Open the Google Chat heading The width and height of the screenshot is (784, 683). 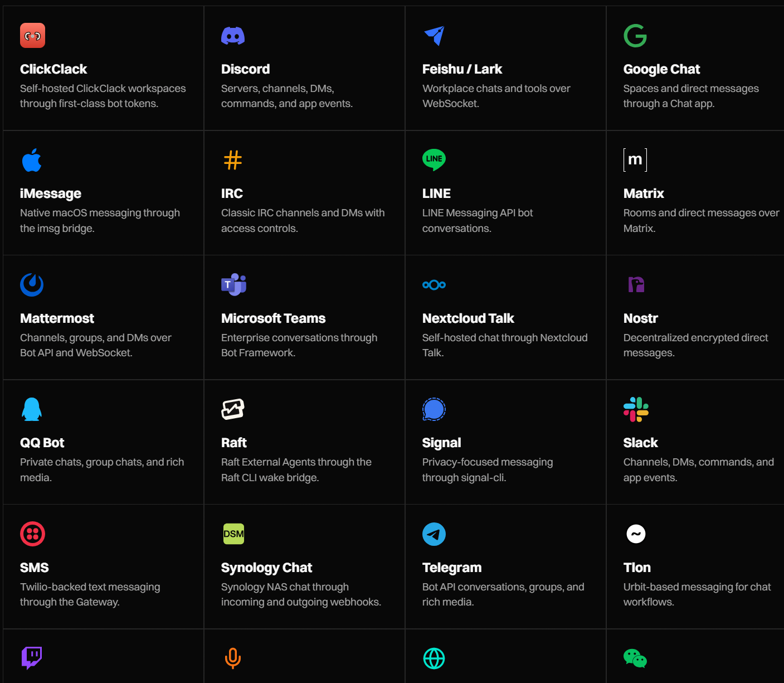click(661, 69)
